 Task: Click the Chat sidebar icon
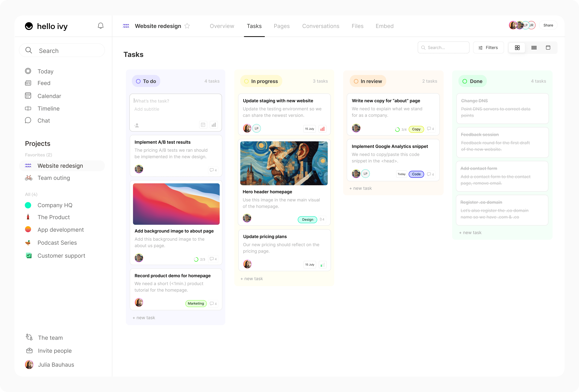(28, 120)
